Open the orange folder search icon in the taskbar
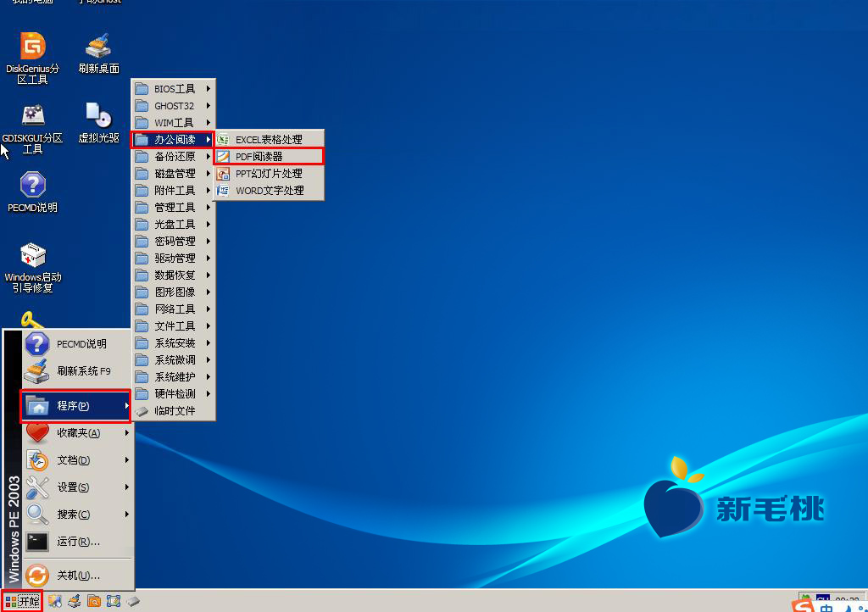 94,601
